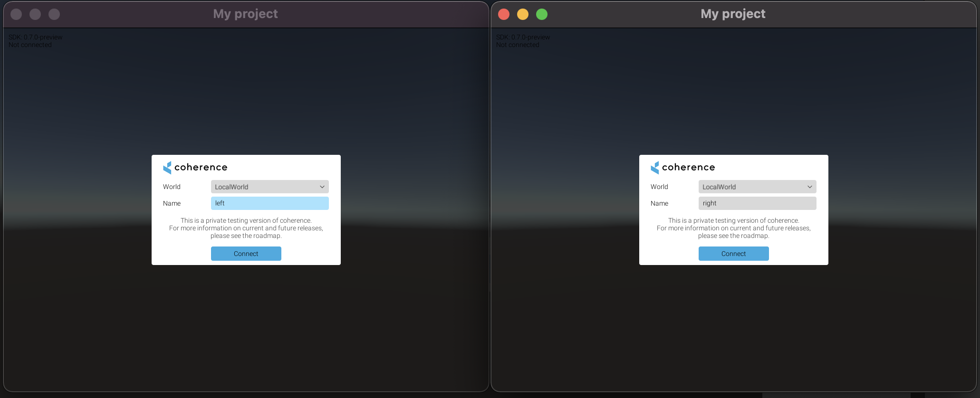Click the 'My project' title of the inactive window
The image size is (980, 398).
245,14
